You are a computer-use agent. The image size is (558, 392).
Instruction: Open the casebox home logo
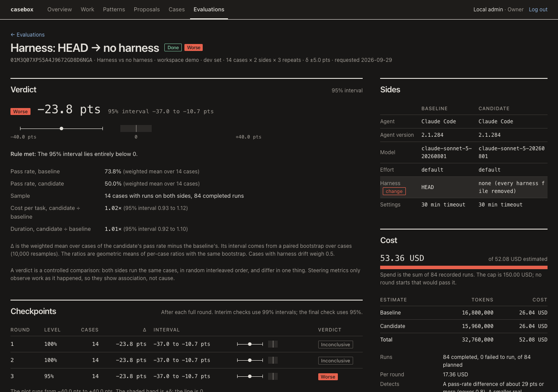[22, 9]
